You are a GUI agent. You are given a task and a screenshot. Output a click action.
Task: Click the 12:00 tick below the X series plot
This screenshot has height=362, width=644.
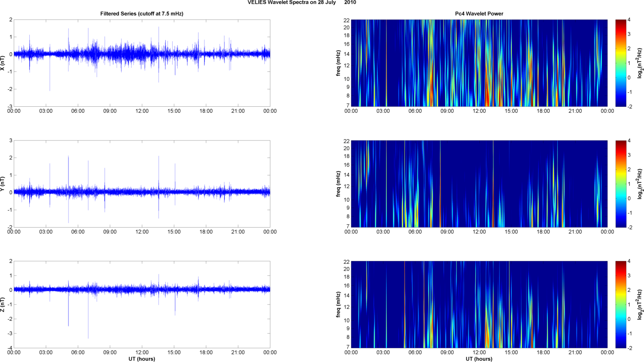point(142,111)
